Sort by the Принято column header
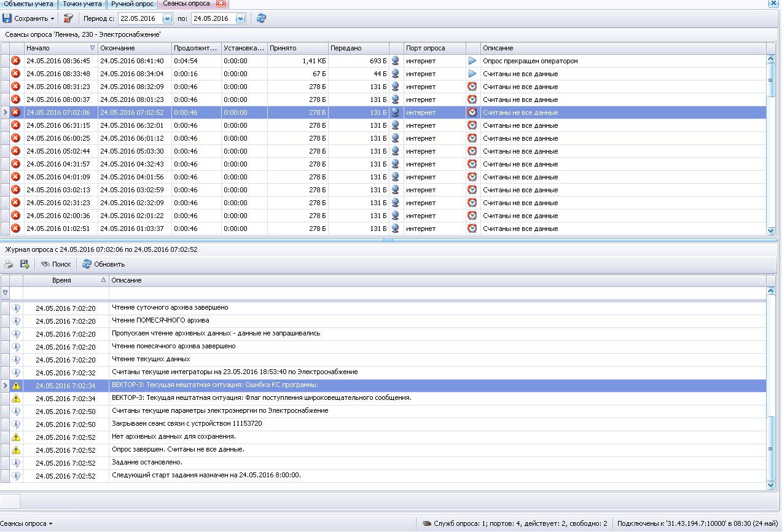782x532 pixels. tap(297, 48)
